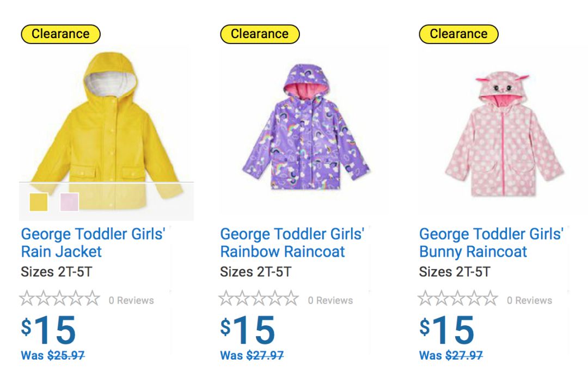Click the Rain Jacket $15 price
This screenshot has width=588, height=383.
[x=48, y=330]
